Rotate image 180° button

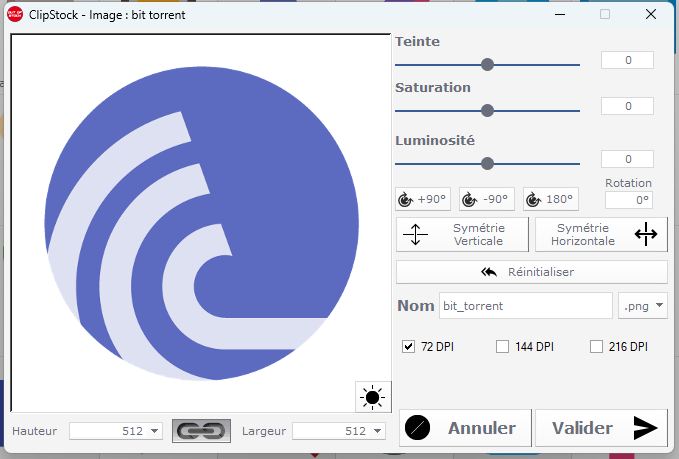point(551,199)
